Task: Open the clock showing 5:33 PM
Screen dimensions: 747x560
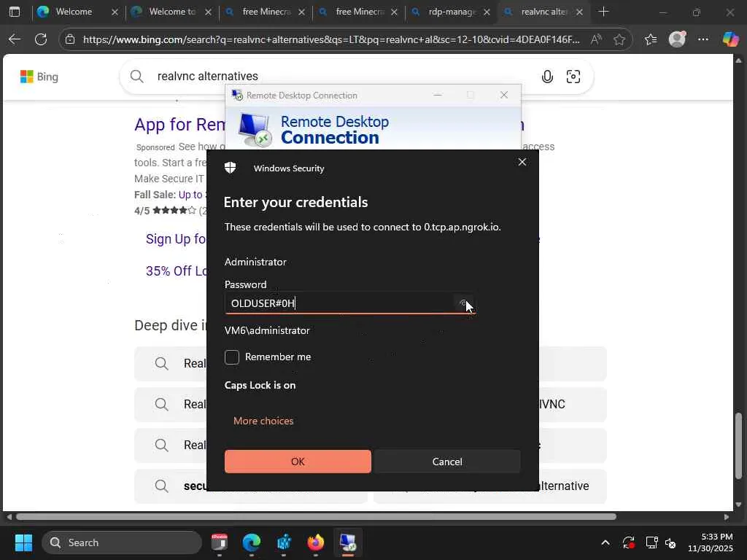Action: coord(711,542)
